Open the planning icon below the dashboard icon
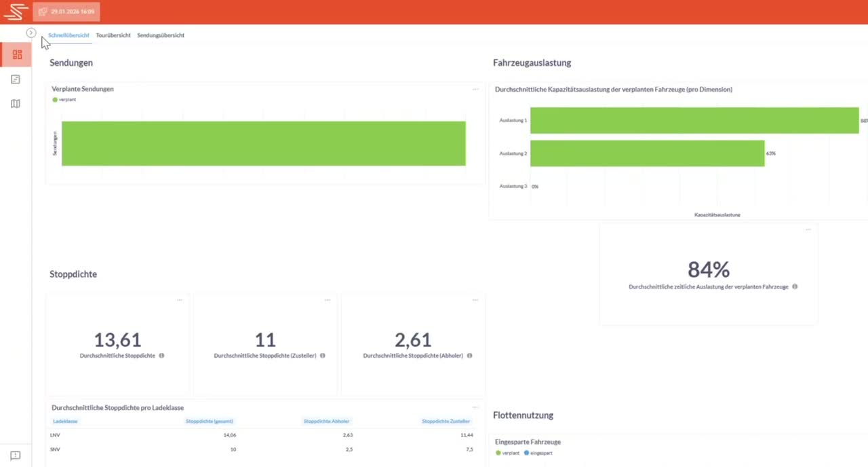The width and height of the screenshot is (868, 467). [x=16, y=79]
